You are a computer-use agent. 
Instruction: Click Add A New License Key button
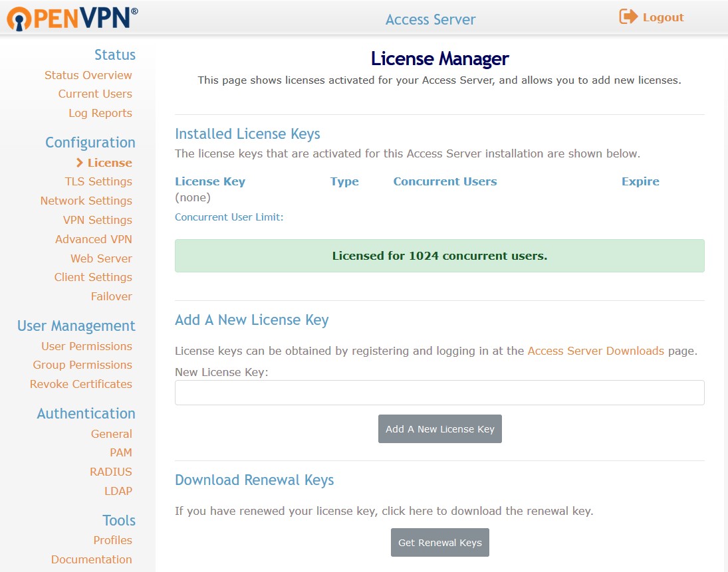pos(439,429)
